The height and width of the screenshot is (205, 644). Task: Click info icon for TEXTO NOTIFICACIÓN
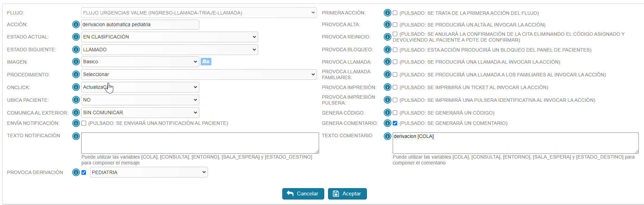click(x=76, y=136)
